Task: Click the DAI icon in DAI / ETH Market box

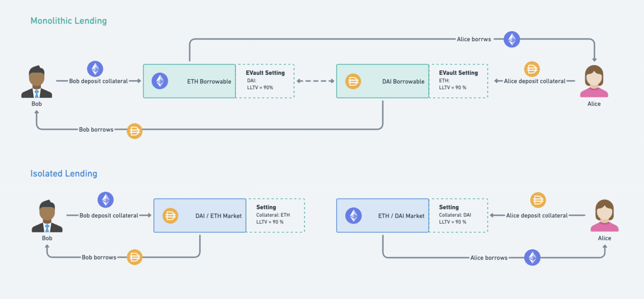Action: coord(170,215)
